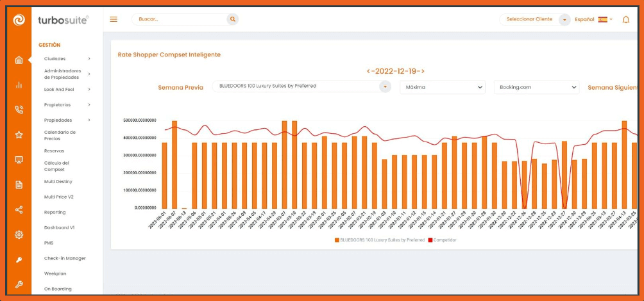Open the Máxima rate type dropdown
Image resolution: width=644 pixels, height=301 pixels.
[442, 87]
